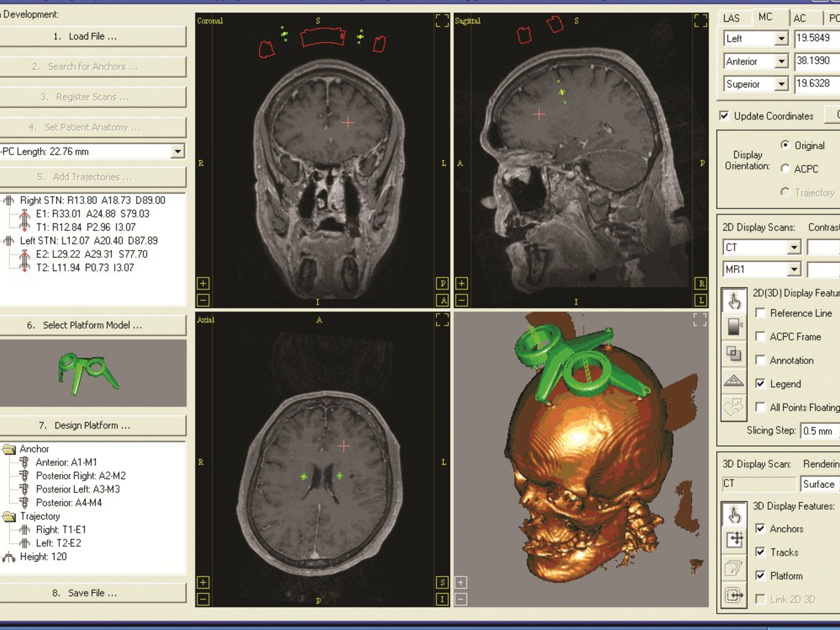The image size is (840, 630).
Task: Switch to the LAS tab
Action: 731,18
